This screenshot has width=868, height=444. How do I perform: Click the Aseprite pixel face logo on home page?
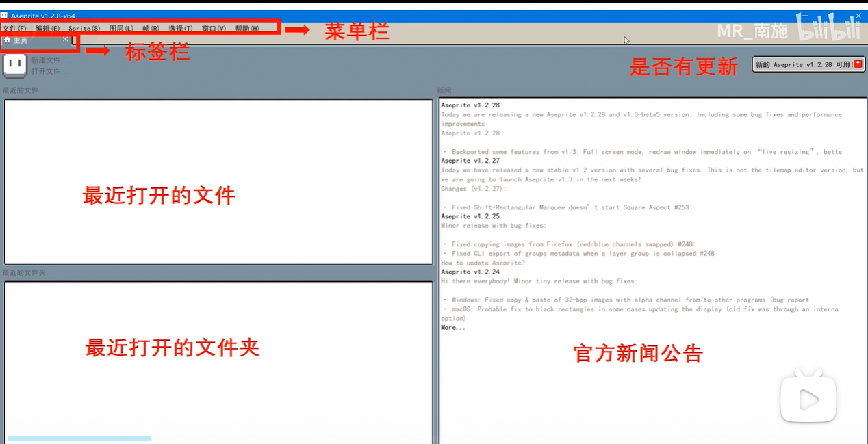coord(15,65)
